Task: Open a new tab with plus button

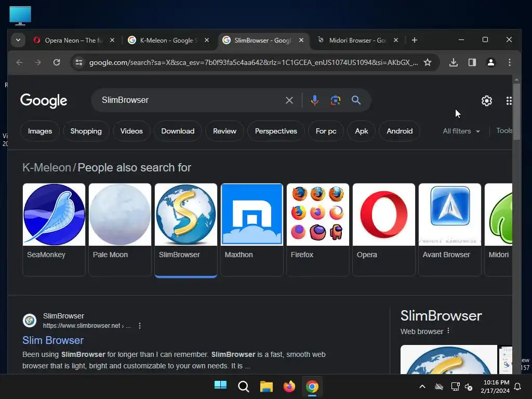Action: coord(414,40)
